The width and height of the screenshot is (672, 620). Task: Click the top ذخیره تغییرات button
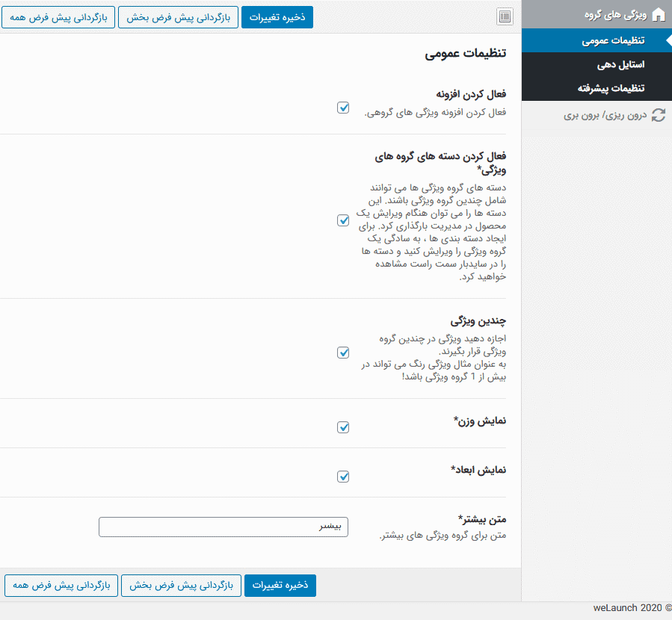pos(277,17)
